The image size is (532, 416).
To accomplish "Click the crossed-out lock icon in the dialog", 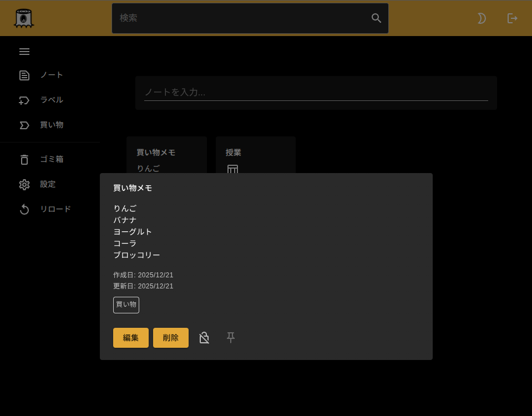I will coord(204,338).
